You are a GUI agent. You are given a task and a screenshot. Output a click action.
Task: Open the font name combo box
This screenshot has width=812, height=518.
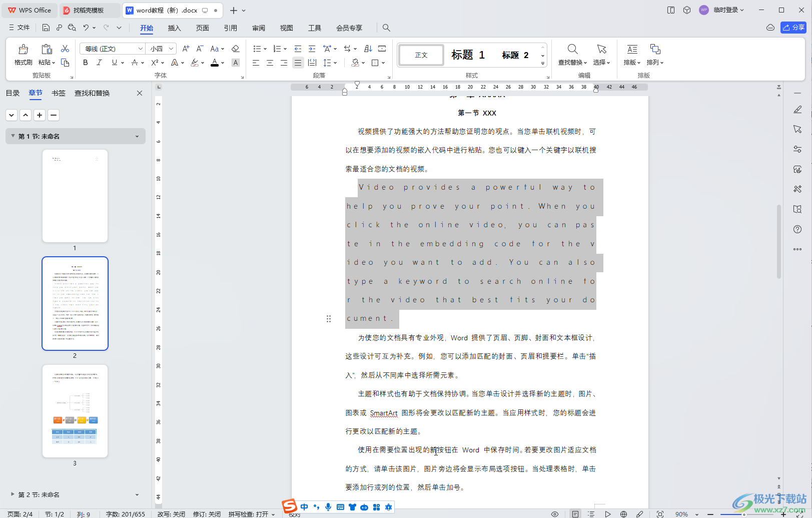(113, 49)
